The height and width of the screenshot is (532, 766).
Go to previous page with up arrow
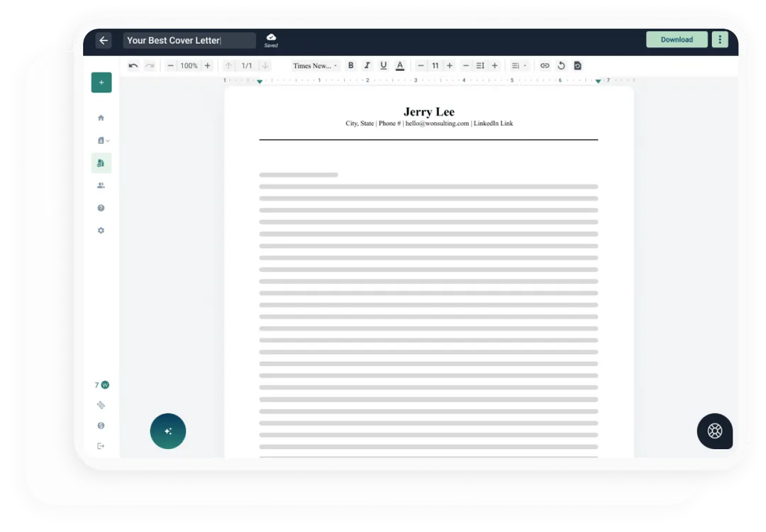click(228, 65)
